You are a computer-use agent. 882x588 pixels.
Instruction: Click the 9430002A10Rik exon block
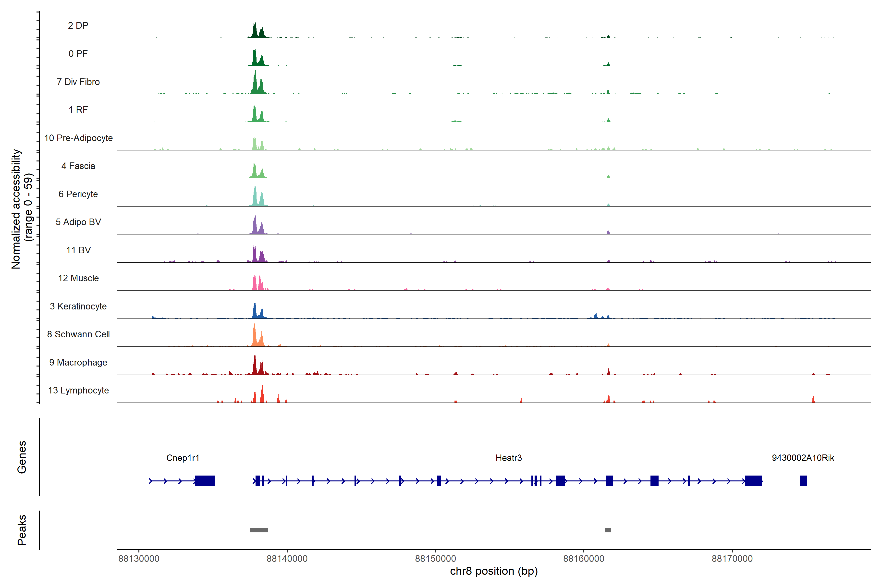pyautogui.click(x=803, y=481)
